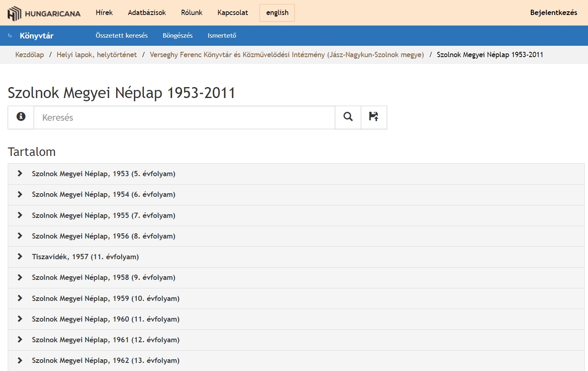Viewport: 588px width, 371px height.
Task: Expand the 1956 (8. évfolyam) chevron
Action: [20, 236]
